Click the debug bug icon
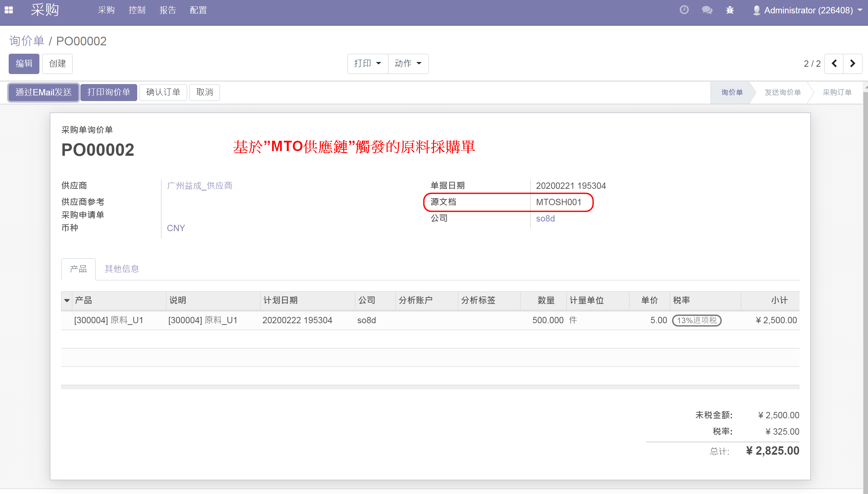Viewport: 868px width, 494px height. tap(730, 10)
